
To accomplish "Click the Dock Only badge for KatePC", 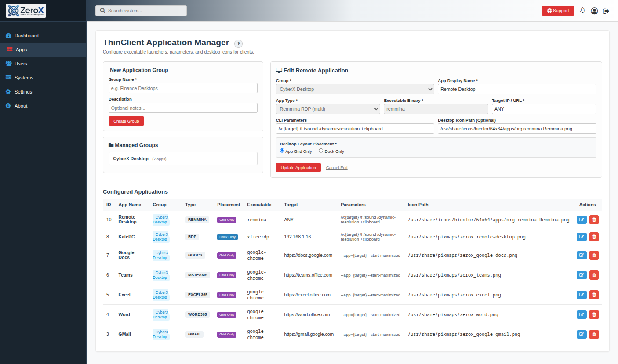I will tap(227, 237).
